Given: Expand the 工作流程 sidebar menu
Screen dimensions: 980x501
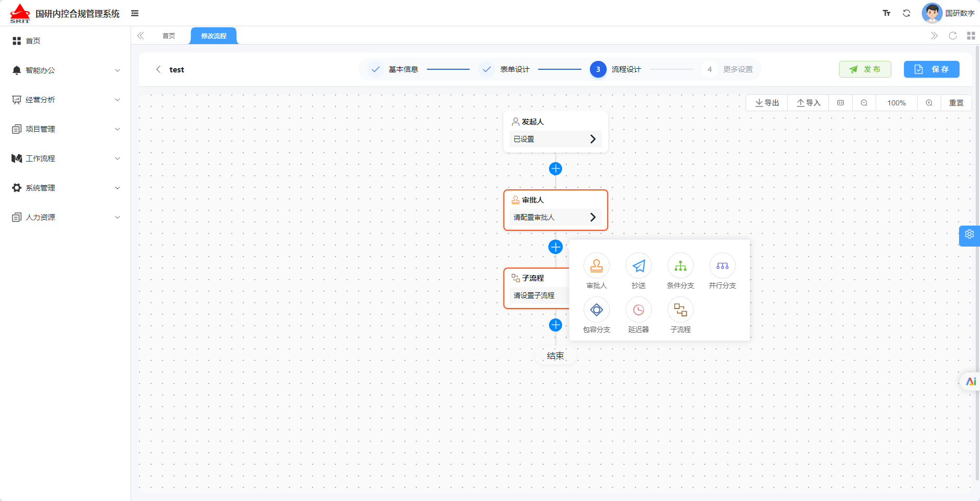Looking at the screenshot, I should (66, 158).
